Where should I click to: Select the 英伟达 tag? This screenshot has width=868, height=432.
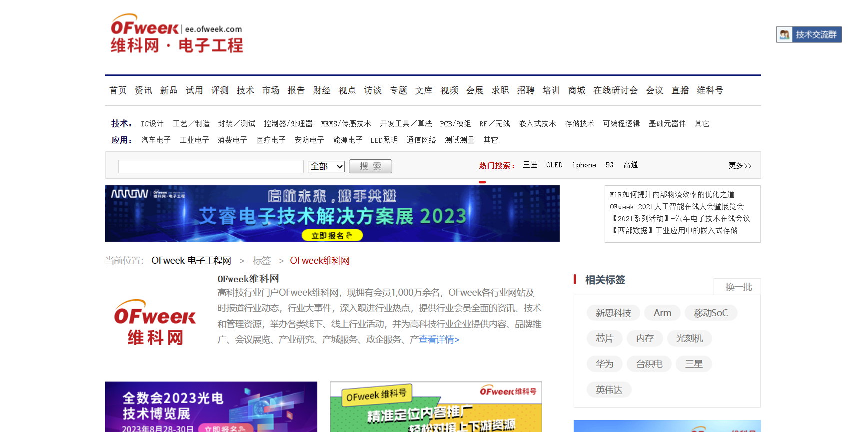609,390
